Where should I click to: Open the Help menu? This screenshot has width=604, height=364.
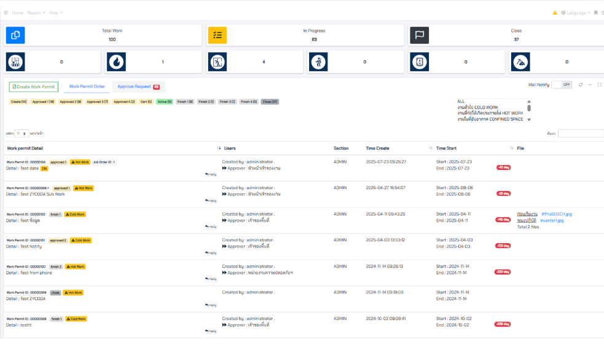(x=56, y=13)
